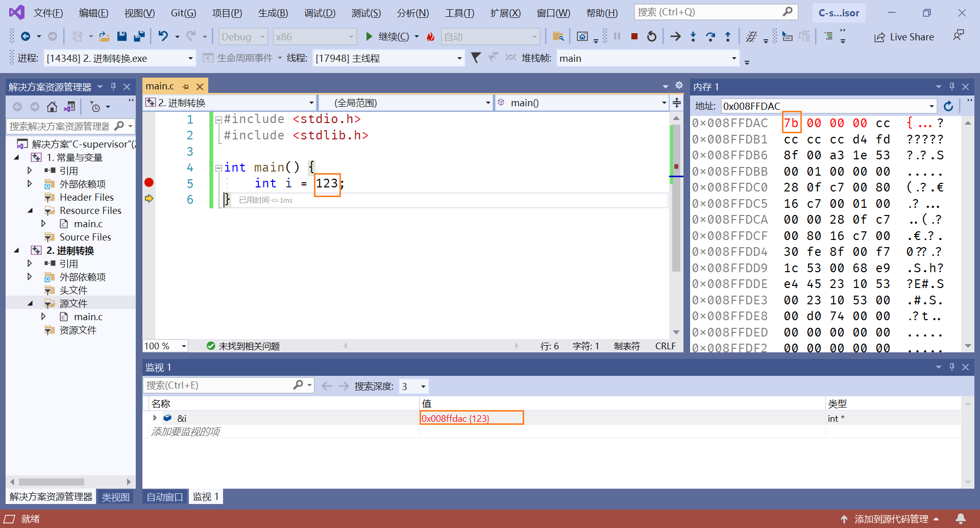
Task: Click the 继续(C) continue button
Action: click(x=387, y=36)
